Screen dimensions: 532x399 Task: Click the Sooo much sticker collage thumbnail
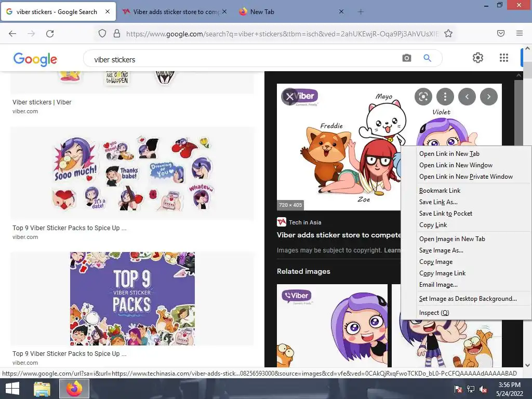click(x=132, y=174)
